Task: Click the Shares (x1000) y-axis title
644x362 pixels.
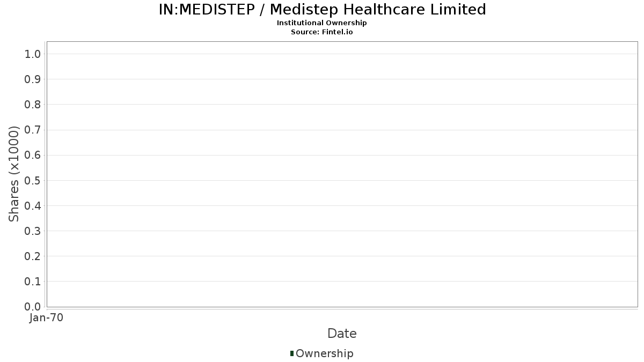Action: click(x=14, y=174)
